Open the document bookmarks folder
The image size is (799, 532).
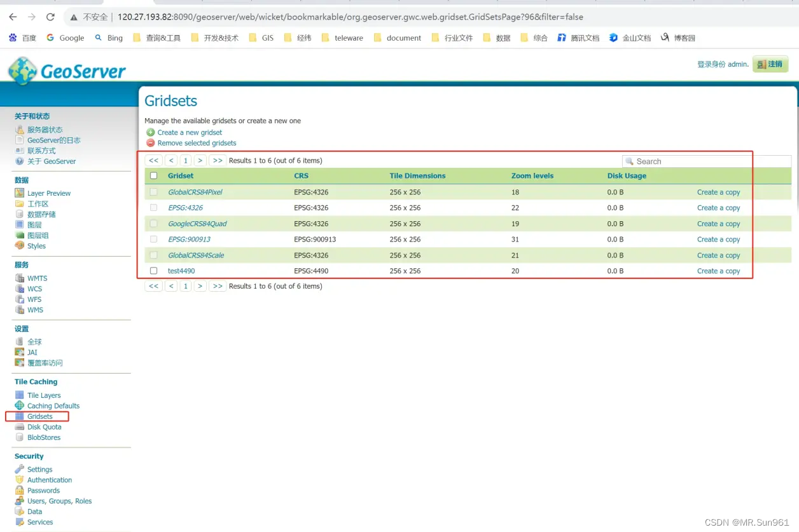[x=398, y=38]
